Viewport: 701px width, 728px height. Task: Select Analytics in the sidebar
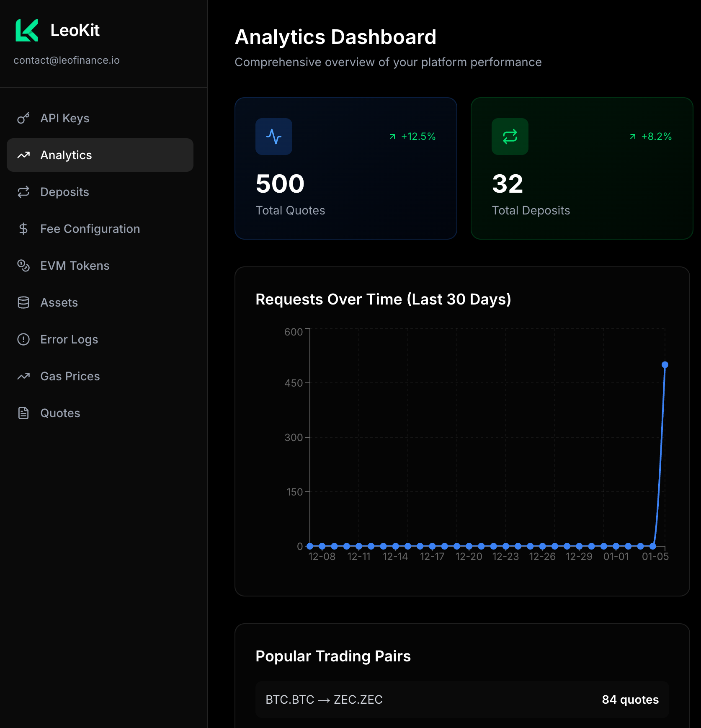click(66, 155)
